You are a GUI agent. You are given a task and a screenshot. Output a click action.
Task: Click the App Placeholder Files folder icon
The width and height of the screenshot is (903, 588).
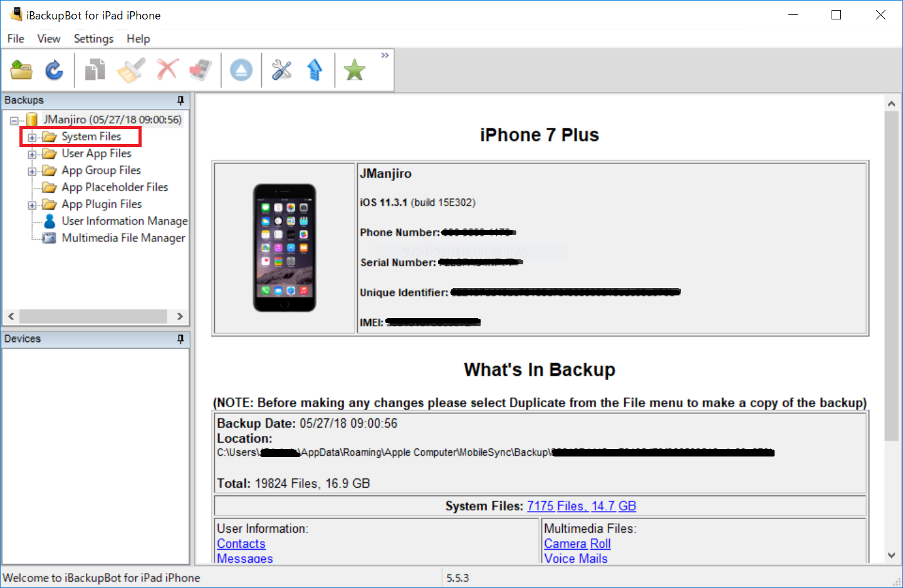(x=49, y=187)
